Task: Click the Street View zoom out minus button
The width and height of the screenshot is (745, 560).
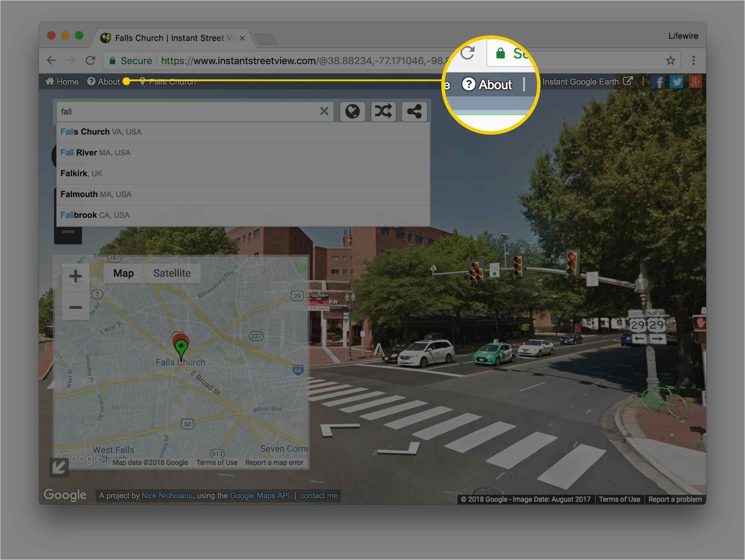Action: [68, 232]
